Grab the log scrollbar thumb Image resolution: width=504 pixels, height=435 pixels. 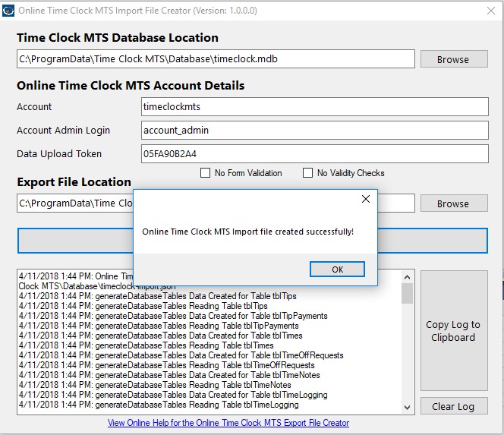click(407, 293)
